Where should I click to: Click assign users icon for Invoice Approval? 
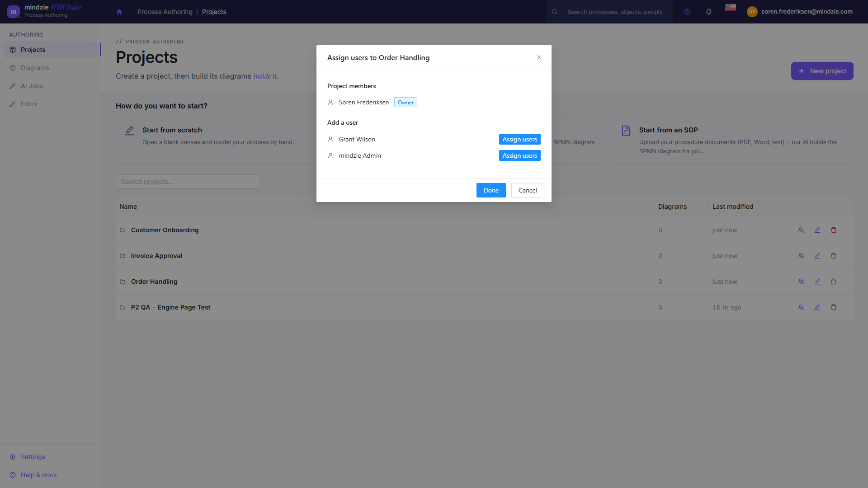click(x=801, y=256)
